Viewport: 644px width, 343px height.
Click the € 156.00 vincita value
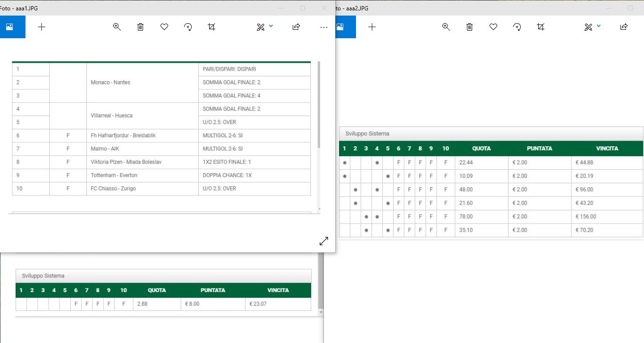point(586,217)
